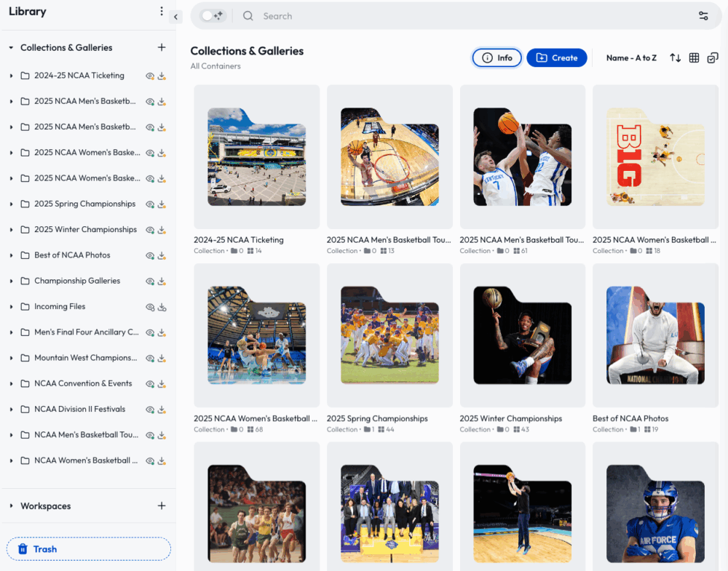The image size is (728, 571).
Task: Open the Big Ten court collection thumbnail
Action: click(656, 157)
